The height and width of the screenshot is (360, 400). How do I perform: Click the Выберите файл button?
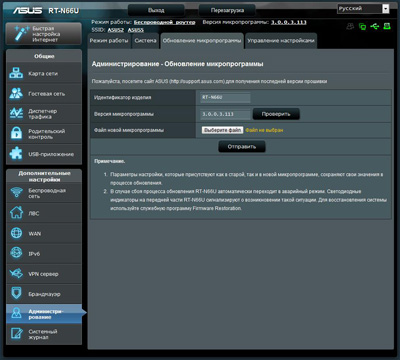click(223, 130)
